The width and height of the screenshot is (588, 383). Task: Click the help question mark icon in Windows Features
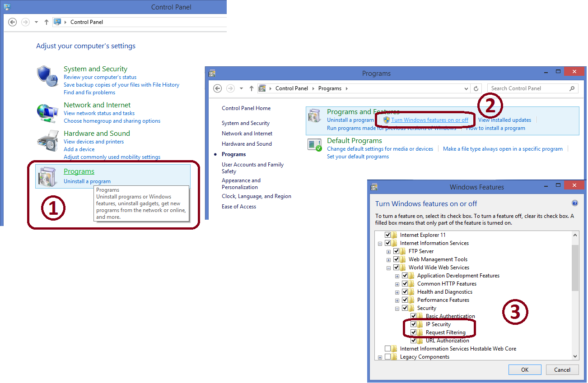pos(575,203)
